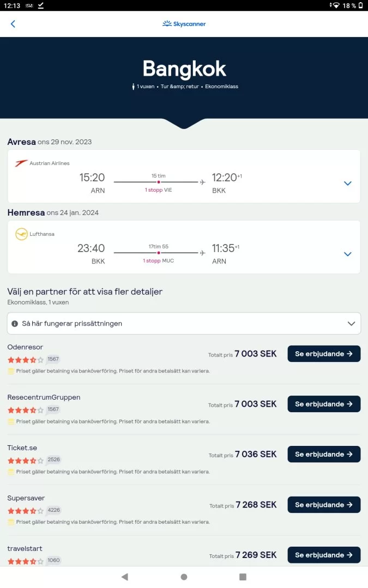Open the Odenresor 'Se erbjudande' offer
This screenshot has height=588, width=368.
point(324,354)
